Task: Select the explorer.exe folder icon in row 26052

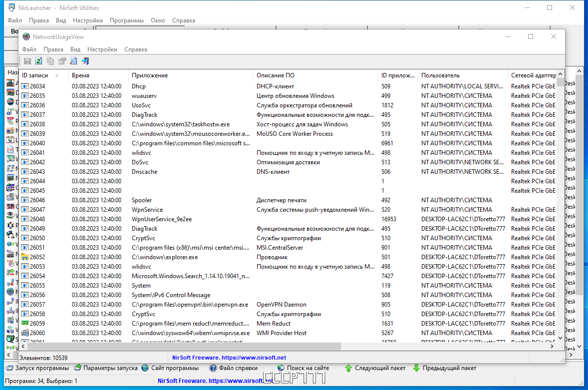Action: (25, 257)
